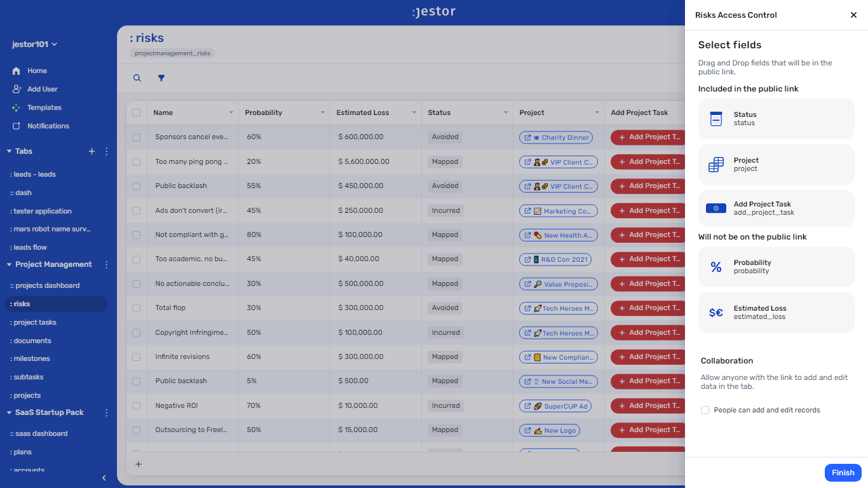Screen dimensions: 868x488
Task: Click the Probability percent icon
Action: tap(716, 267)
